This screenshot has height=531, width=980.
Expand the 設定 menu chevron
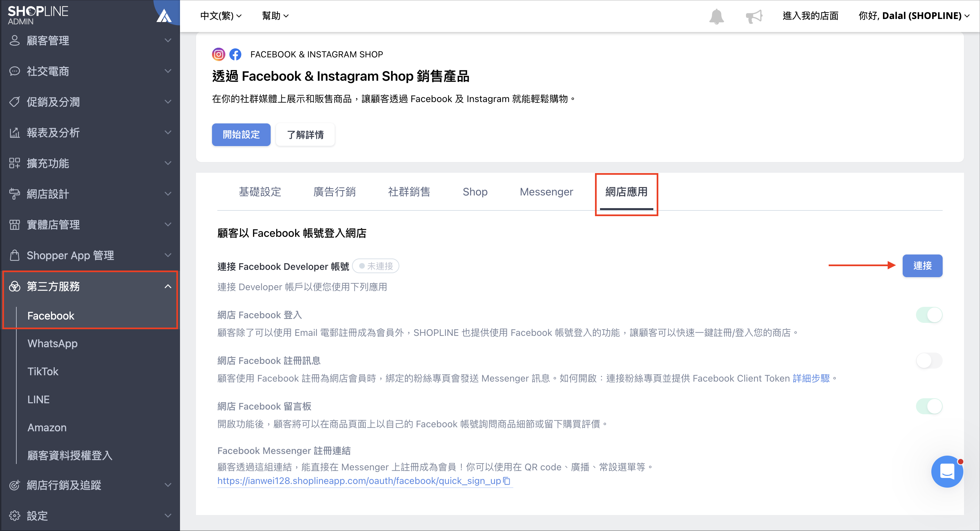point(168,516)
